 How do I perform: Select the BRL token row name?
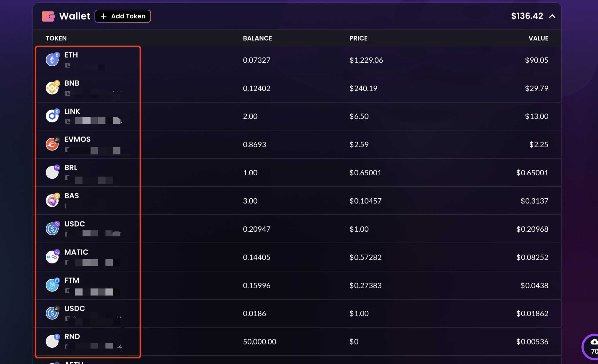71,168
